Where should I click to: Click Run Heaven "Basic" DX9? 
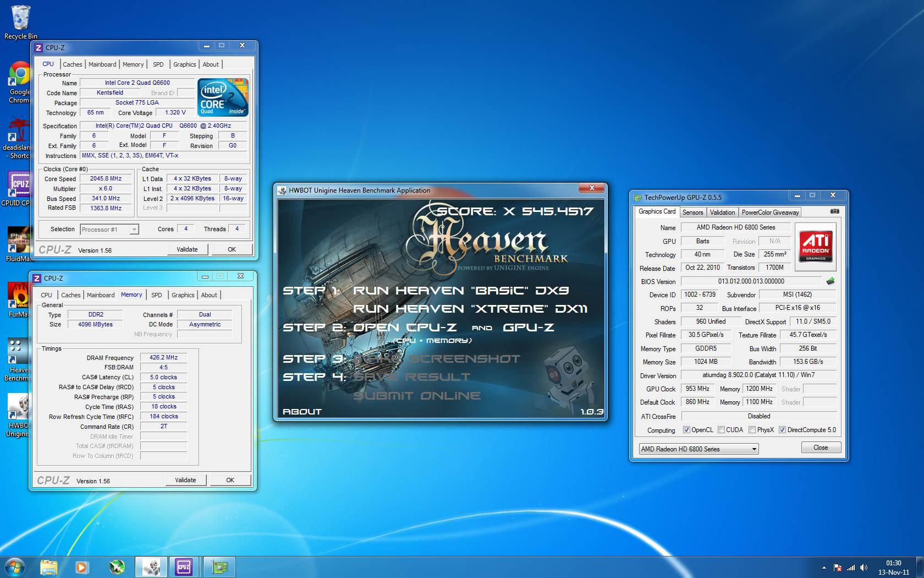[461, 291]
